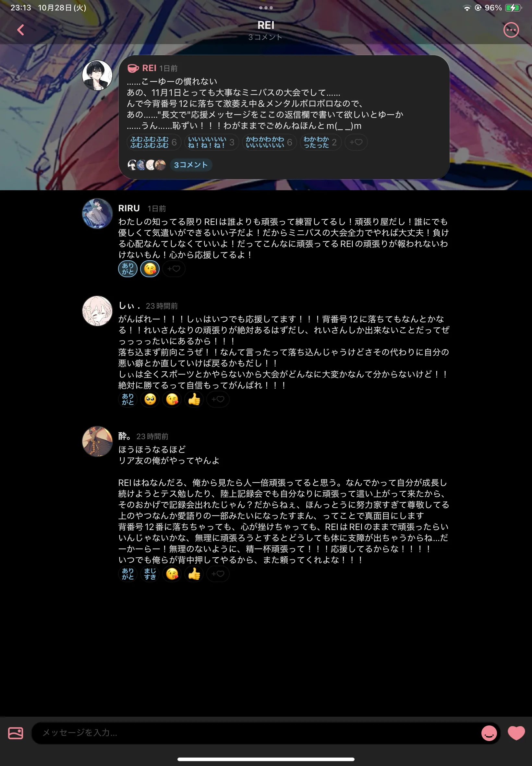Open 酔。's profile avatar
Image resolution: width=532 pixels, height=766 pixels.
pyautogui.click(x=97, y=441)
